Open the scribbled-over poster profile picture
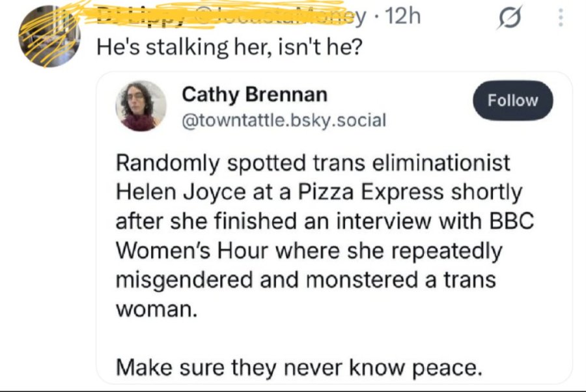 pyautogui.click(x=49, y=36)
